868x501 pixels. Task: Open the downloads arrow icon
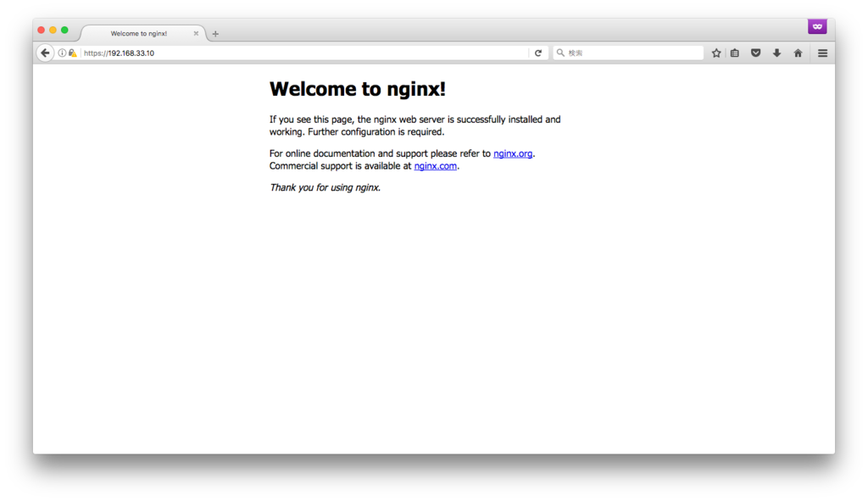tap(776, 53)
